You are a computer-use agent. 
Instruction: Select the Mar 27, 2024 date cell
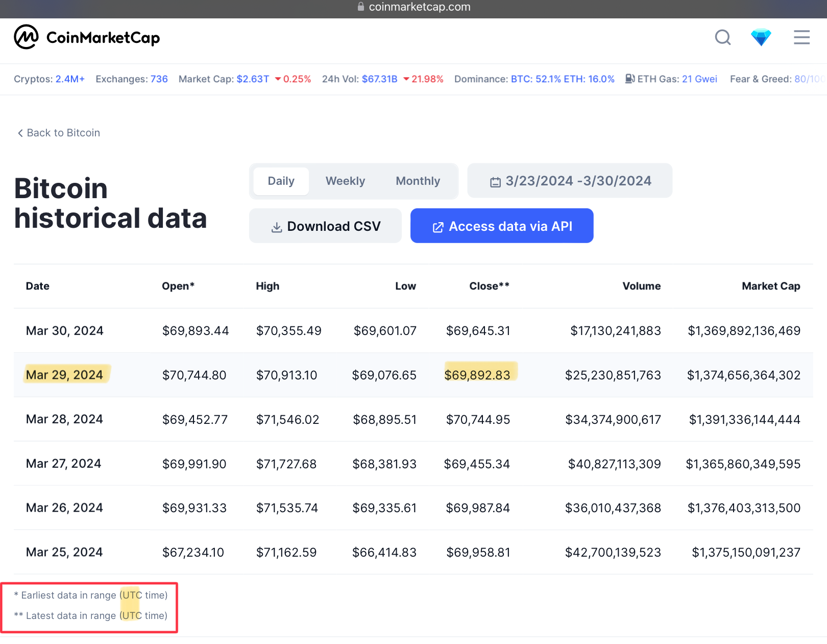64,464
